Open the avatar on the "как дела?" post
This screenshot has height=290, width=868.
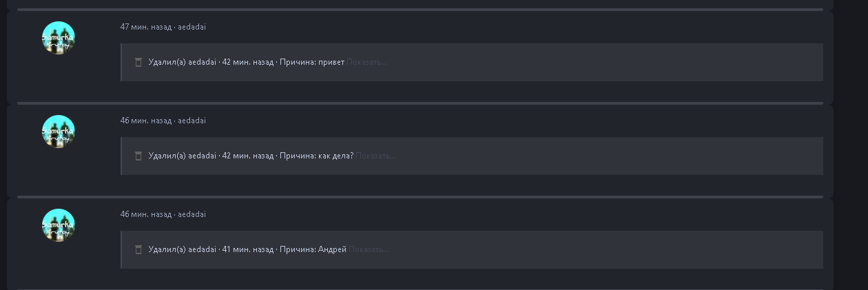pos(59,132)
